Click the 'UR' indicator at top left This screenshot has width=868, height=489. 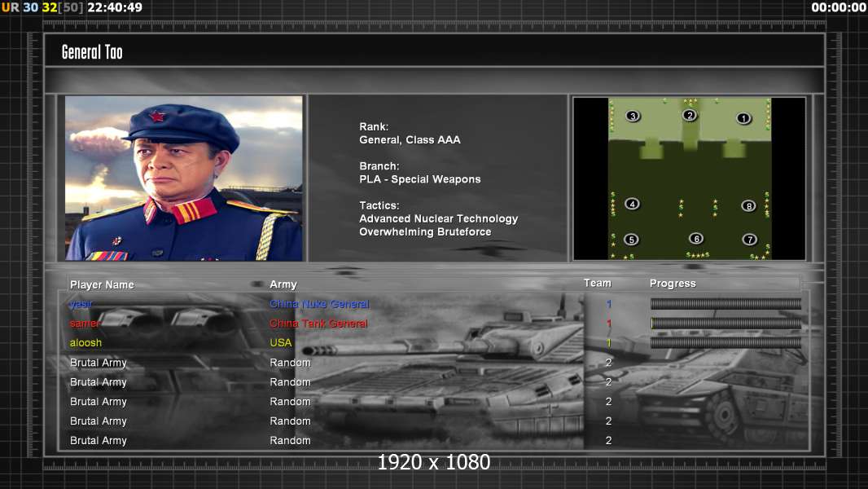(10, 8)
